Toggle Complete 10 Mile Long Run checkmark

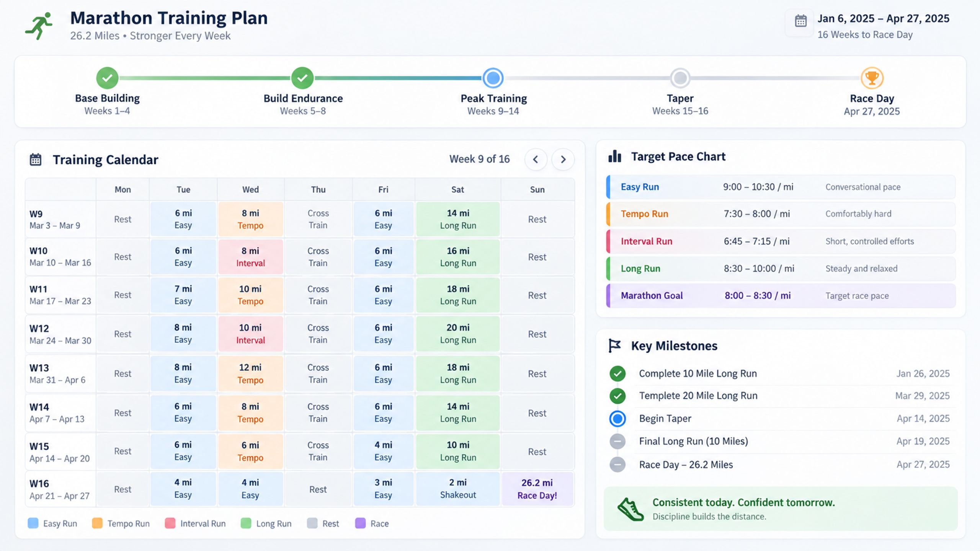point(617,373)
